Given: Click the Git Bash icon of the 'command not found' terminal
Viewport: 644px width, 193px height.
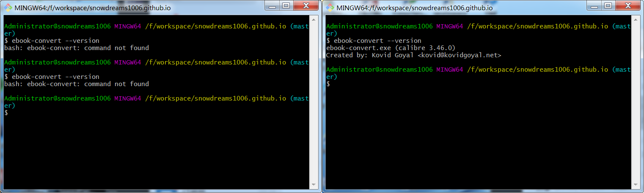Looking at the screenshot, I should pyautogui.click(x=8, y=8).
